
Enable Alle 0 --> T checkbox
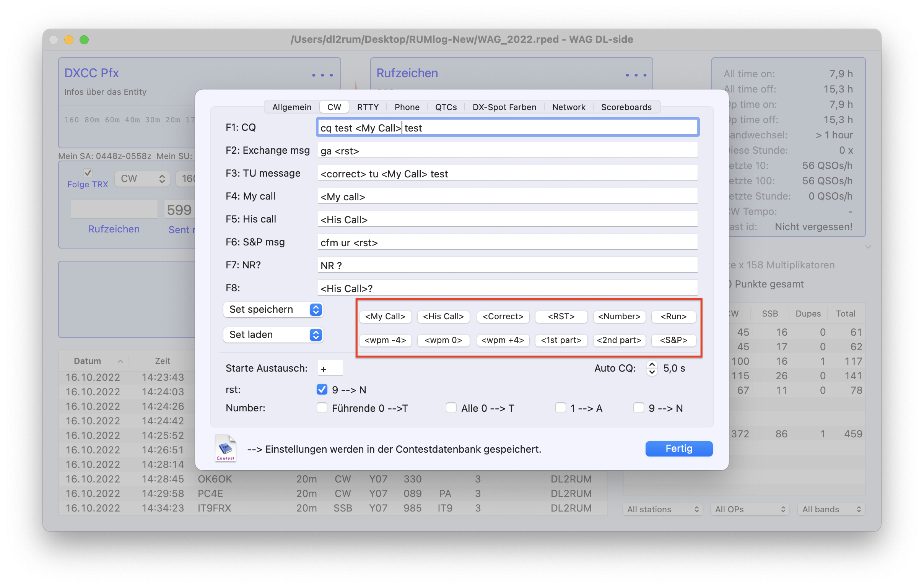[x=451, y=408]
